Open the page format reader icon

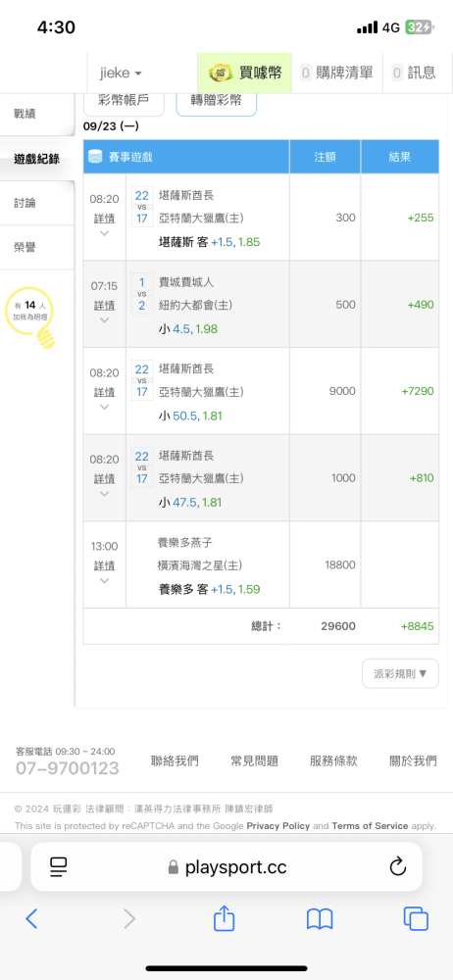59,866
